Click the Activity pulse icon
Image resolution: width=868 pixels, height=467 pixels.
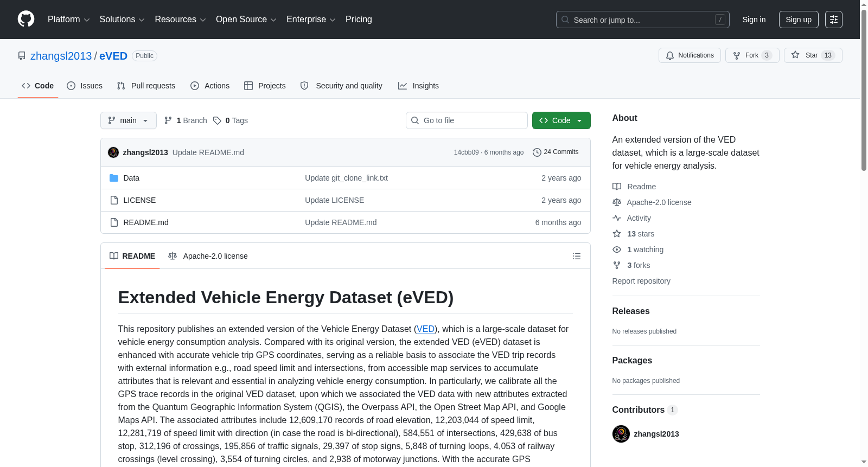pos(617,218)
